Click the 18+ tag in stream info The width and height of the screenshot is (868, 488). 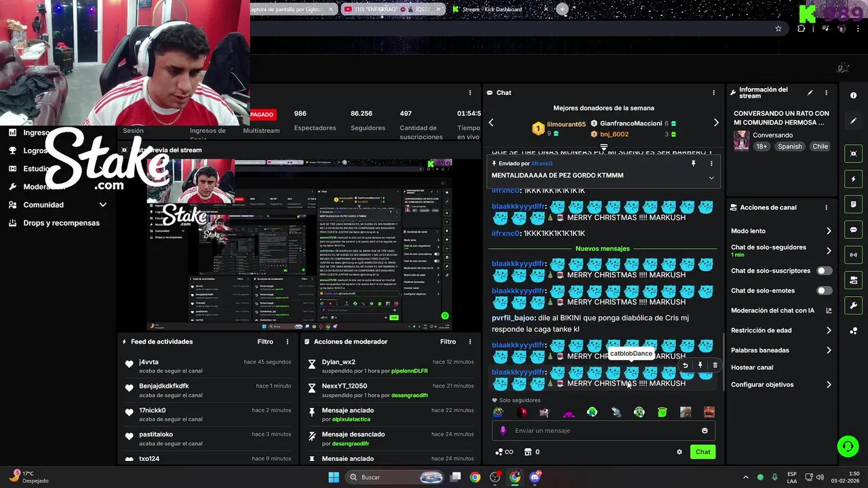tap(762, 146)
